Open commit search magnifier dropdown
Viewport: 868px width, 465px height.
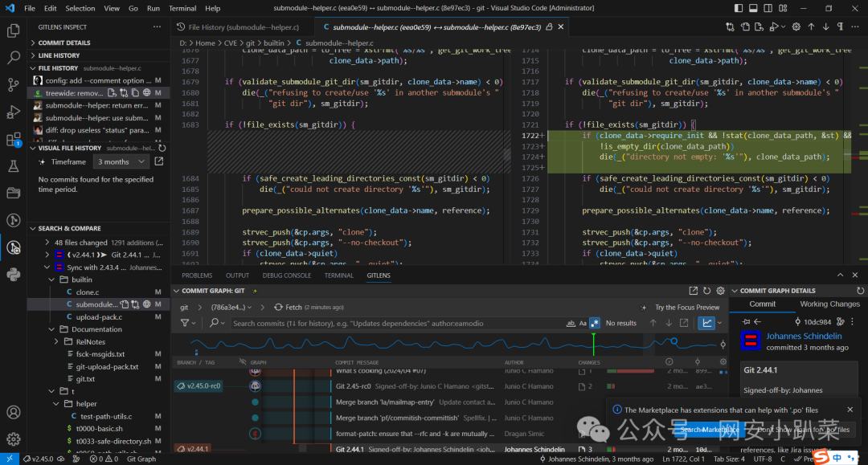[x=217, y=323]
